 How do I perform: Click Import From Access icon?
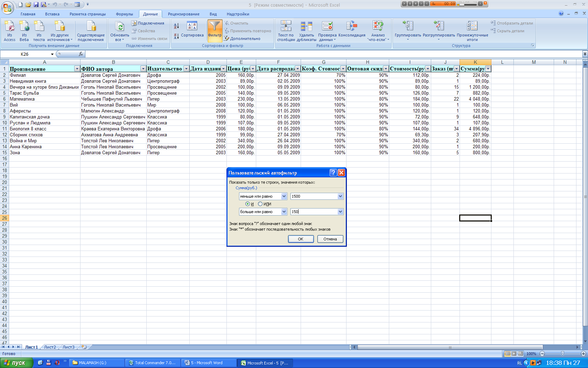point(9,27)
